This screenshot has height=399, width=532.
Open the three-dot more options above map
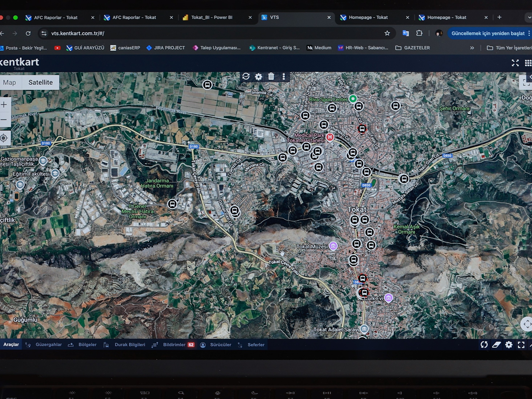pyautogui.click(x=284, y=76)
